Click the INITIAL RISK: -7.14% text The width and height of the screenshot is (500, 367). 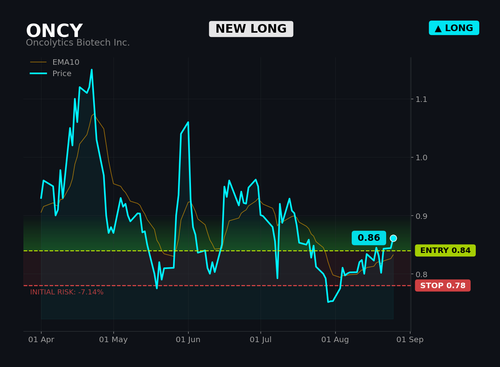(67, 292)
